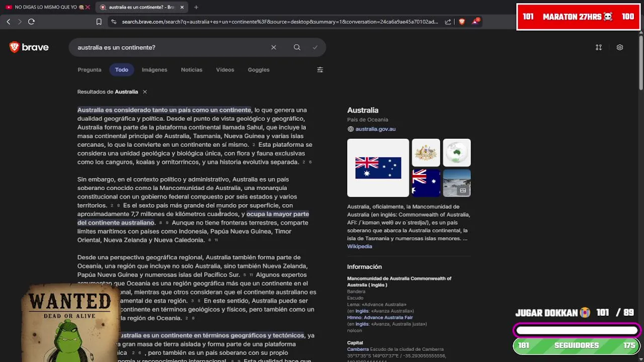
Task: Open the landscape photo thumbnail with gallery icon
Action: coord(457,183)
